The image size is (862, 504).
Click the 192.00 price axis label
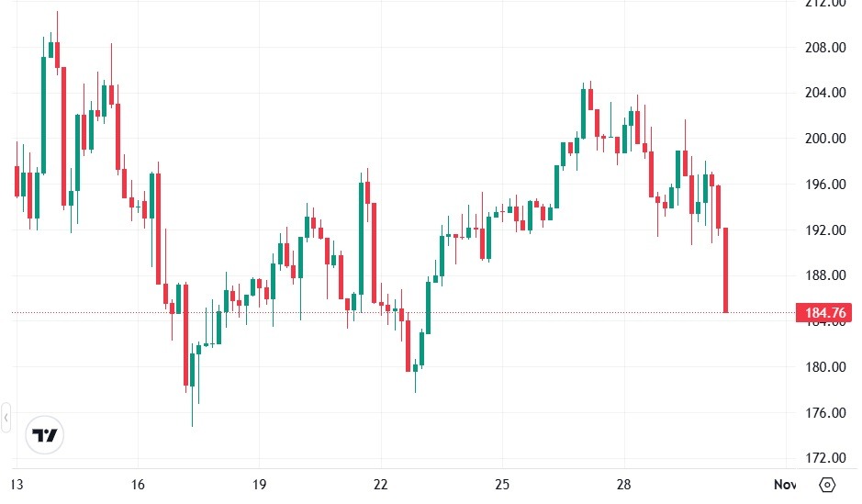(824, 230)
